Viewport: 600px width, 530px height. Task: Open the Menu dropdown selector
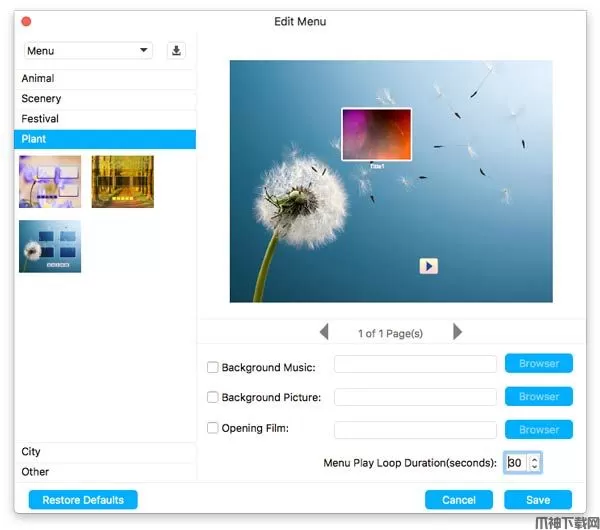pos(88,51)
